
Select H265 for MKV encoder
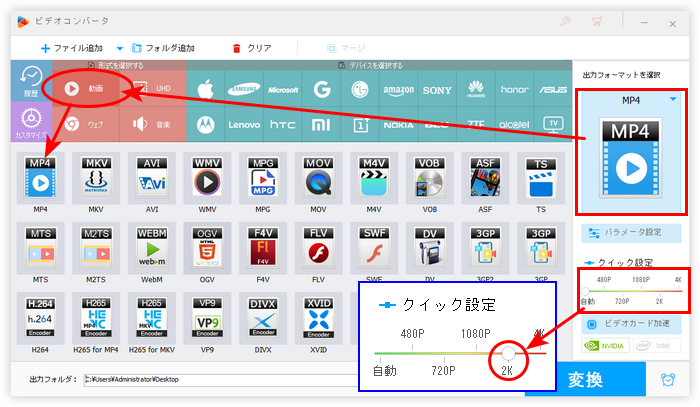(152, 319)
